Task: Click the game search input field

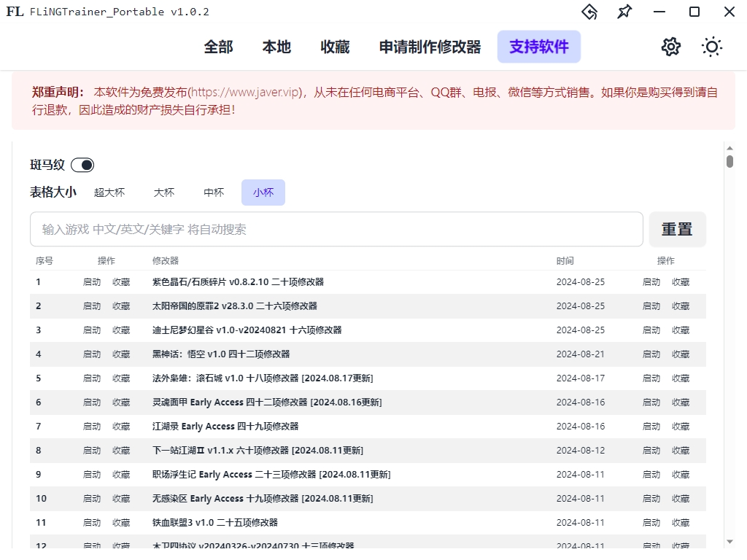Action: point(336,228)
